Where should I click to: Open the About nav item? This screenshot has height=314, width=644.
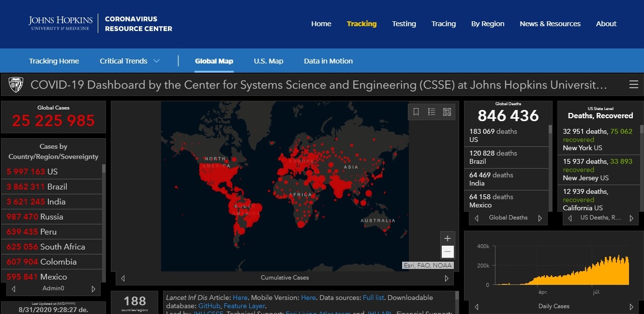coord(606,24)
